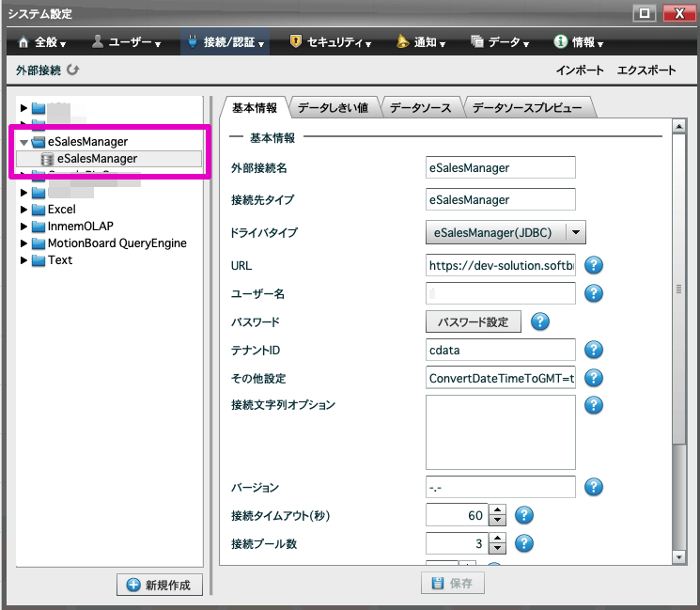Viewport: 700px width, 610px height.
Task: Focus the その他設定 input field
Action: click(x=501, y=378)
